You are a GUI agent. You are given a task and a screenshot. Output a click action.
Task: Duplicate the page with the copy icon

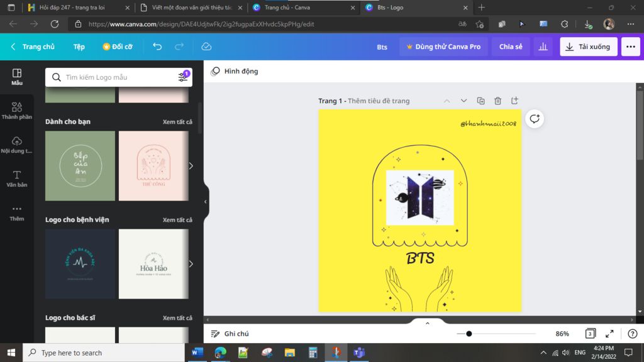coord(480,101)
